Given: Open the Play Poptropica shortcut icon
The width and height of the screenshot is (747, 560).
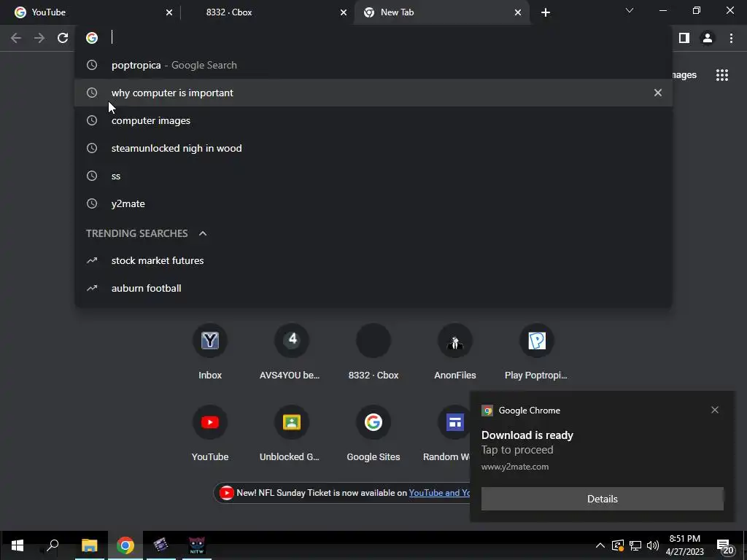Looking at the screenshot, I should (x=536, y=341).
